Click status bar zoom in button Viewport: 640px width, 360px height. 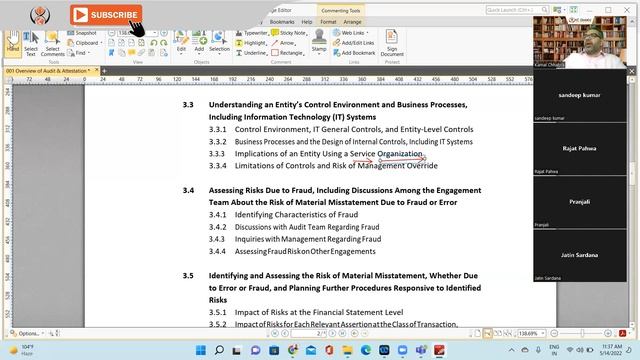(608, 333)
